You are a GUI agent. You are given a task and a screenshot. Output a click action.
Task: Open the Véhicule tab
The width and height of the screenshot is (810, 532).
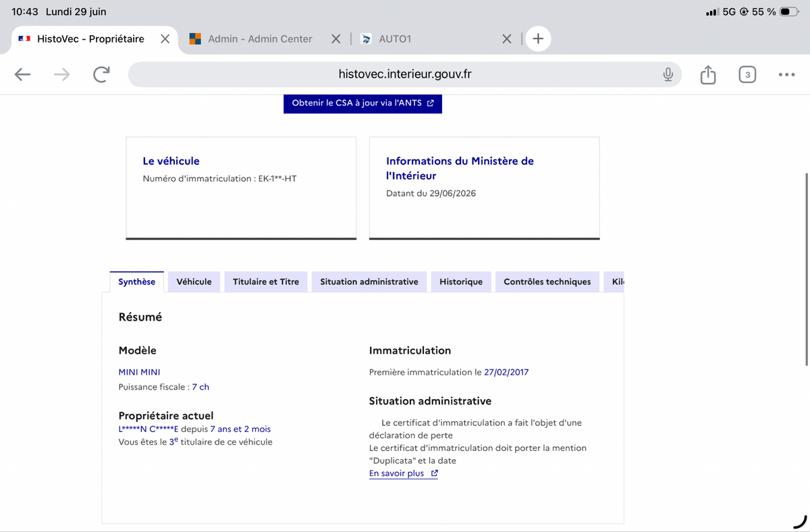194,282
